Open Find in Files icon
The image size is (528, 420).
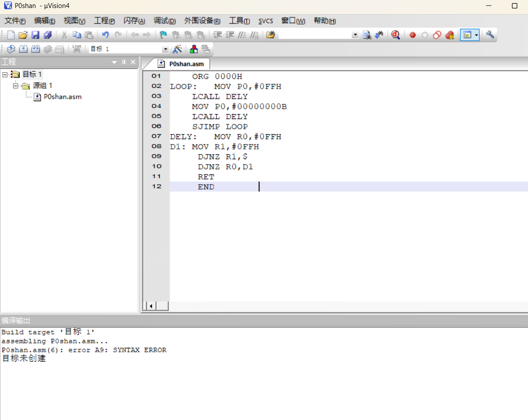pos(271,35)
